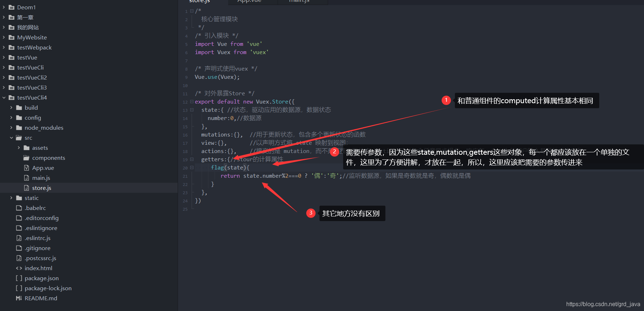This screenshot has height=311, width=644.
Task: Click the index.html code file icon
Action: pos(19,268)
